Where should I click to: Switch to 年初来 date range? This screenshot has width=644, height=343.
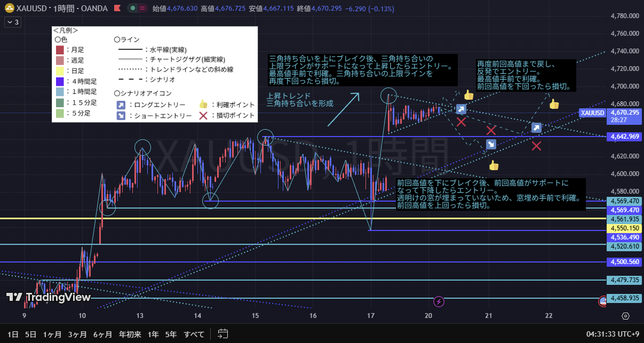tap(130, 334)
